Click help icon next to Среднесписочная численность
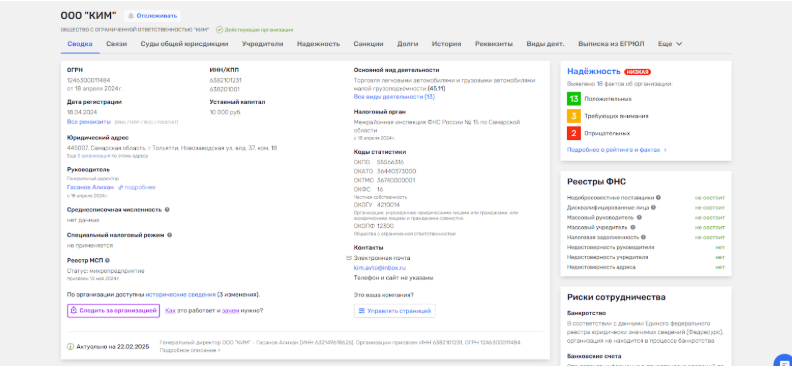Screen dimensions: 792x372 167,209
